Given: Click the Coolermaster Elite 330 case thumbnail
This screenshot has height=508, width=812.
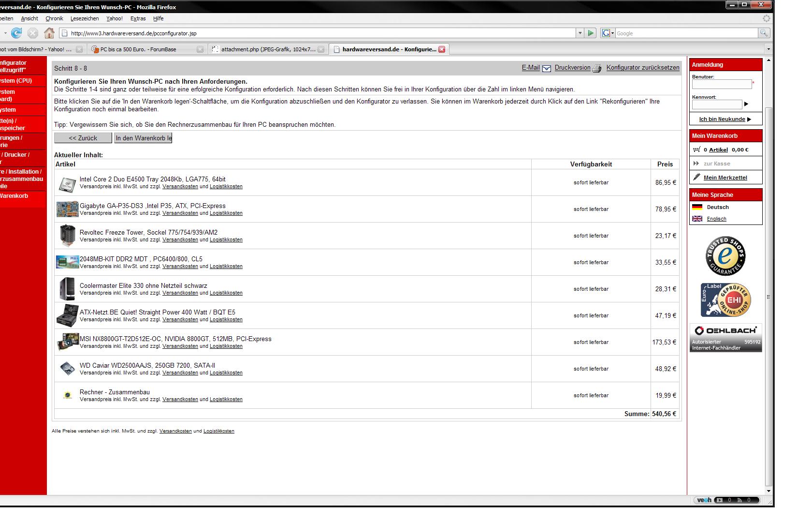Looking at the screenshot, I should click(67, 288).
